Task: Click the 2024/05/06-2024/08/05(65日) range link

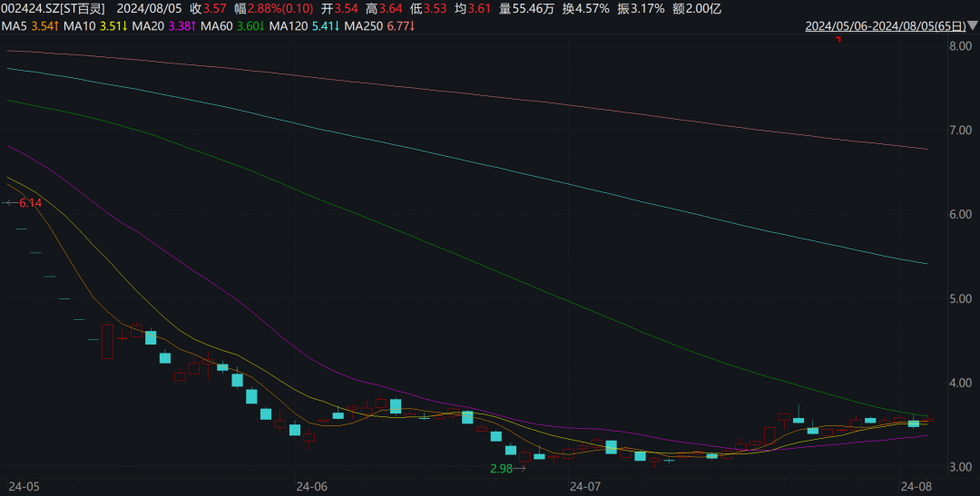Action: pyautogui.click(x=885, y=26)
